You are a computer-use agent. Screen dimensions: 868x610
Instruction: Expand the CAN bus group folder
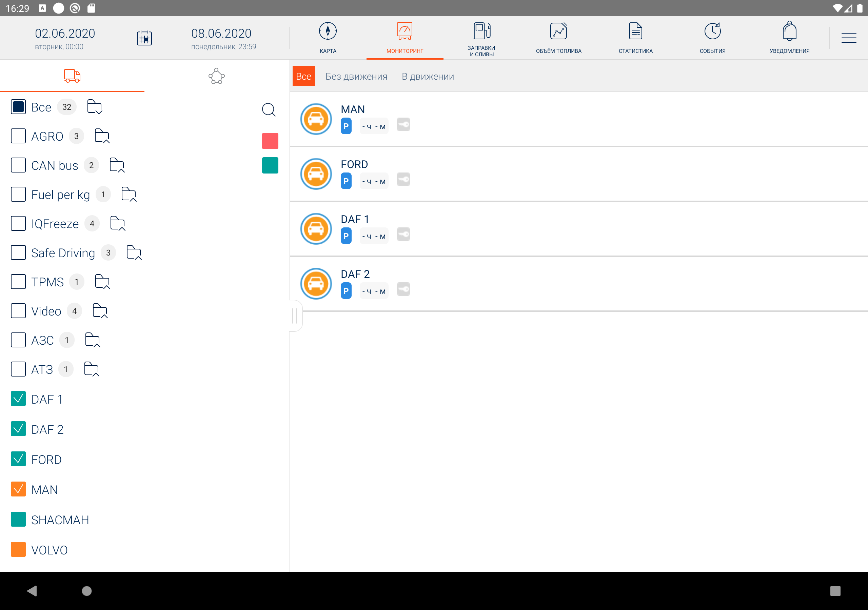[117, 165]
